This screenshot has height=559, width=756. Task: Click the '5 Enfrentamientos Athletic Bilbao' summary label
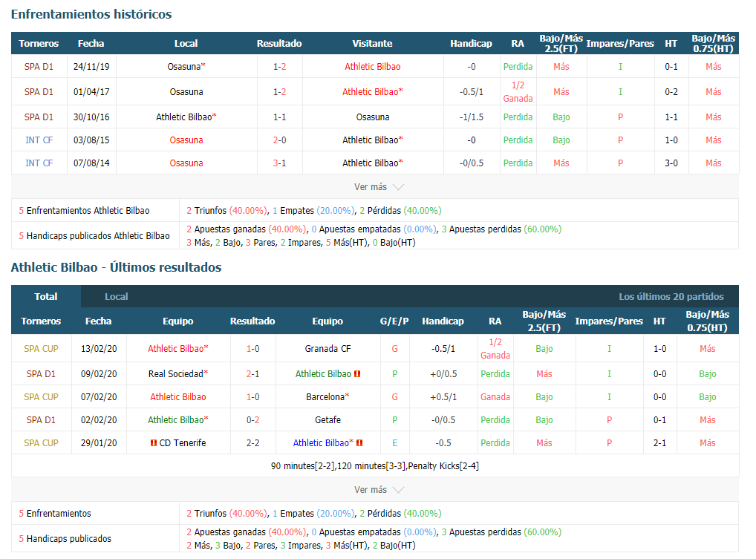[85, 211]
